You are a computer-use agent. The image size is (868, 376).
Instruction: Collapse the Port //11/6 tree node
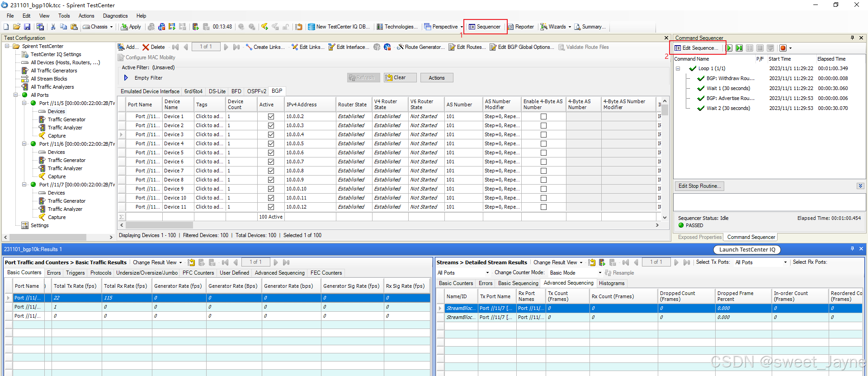[24, 144]
